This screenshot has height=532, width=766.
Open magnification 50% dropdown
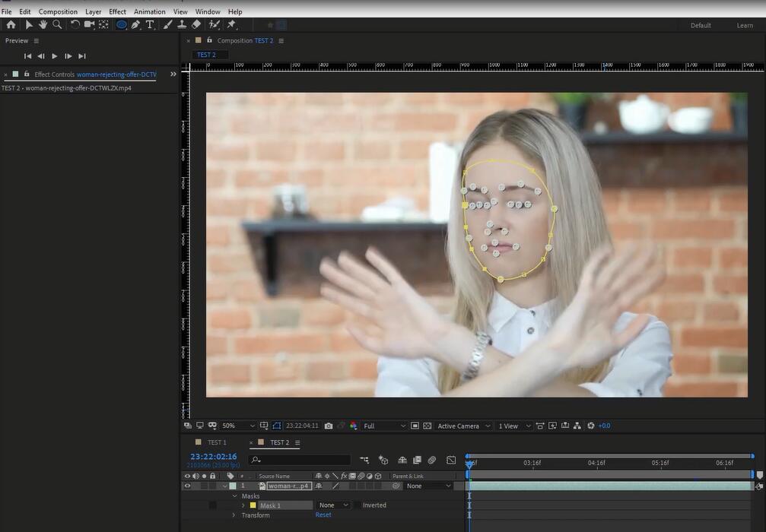[x=238, y=426]
